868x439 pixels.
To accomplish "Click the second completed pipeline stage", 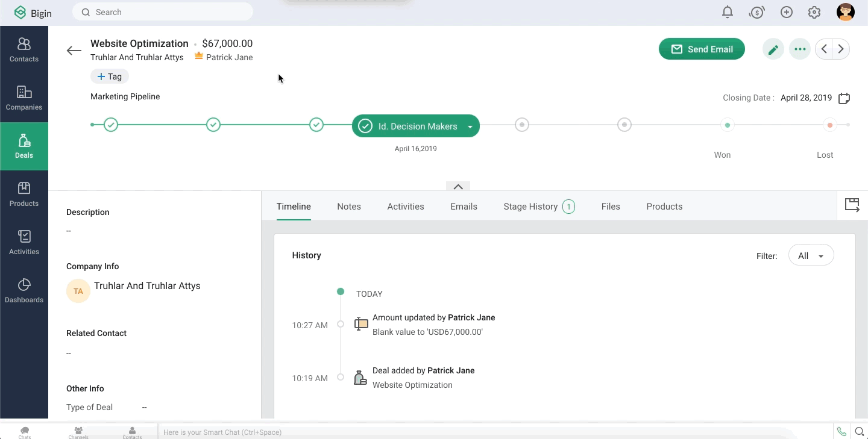I will coord(213,125).
